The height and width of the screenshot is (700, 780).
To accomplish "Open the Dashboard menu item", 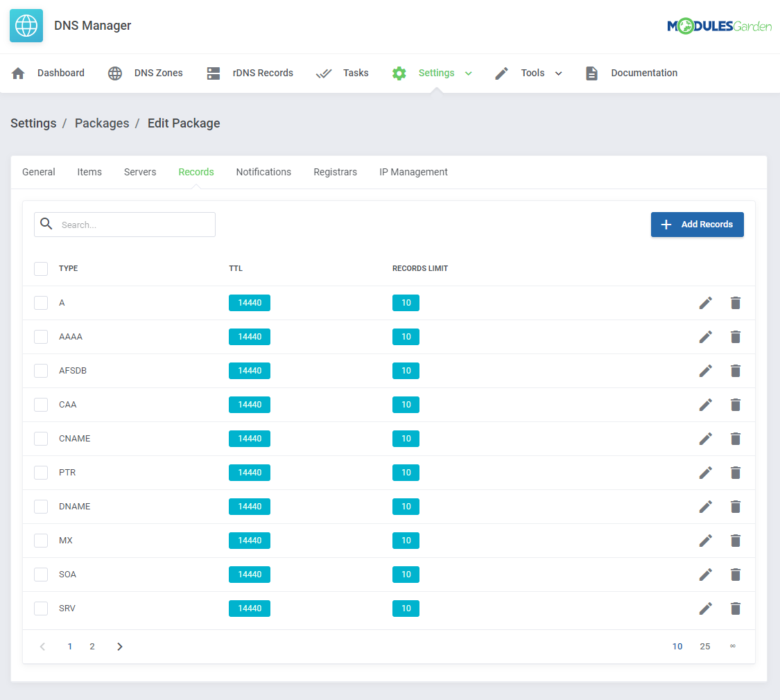I will pyautogui.click(x=48, y=73).
